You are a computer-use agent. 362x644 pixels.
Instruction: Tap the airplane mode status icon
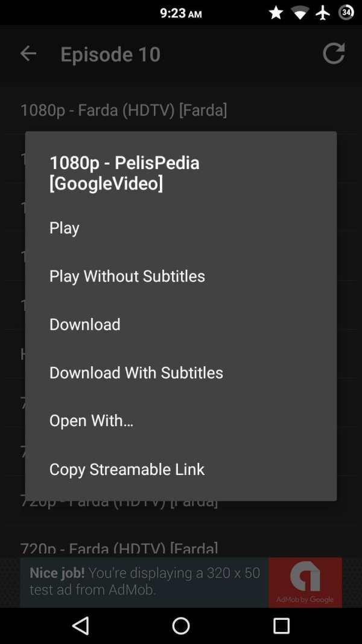coord(323,13)
